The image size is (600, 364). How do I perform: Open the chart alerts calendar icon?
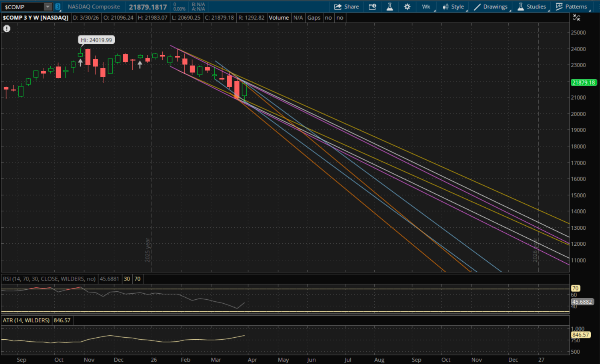372,7
